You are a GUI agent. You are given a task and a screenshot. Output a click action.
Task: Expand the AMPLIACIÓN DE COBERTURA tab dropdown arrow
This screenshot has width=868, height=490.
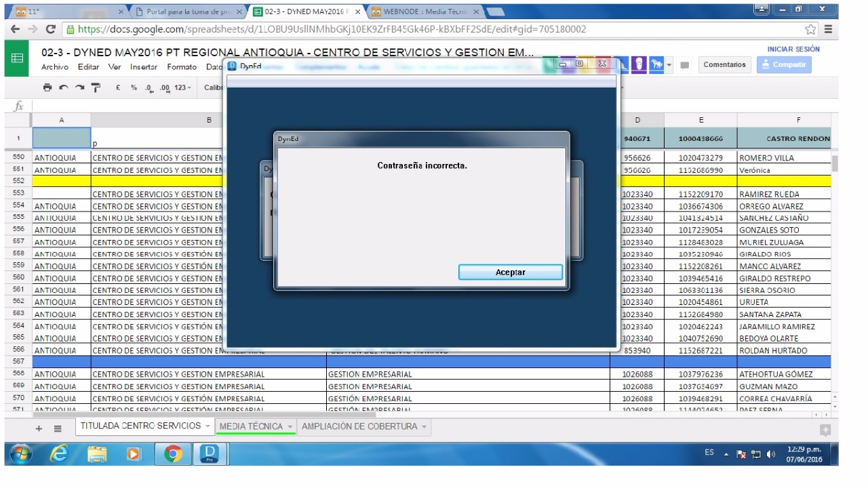coord(424,427)
